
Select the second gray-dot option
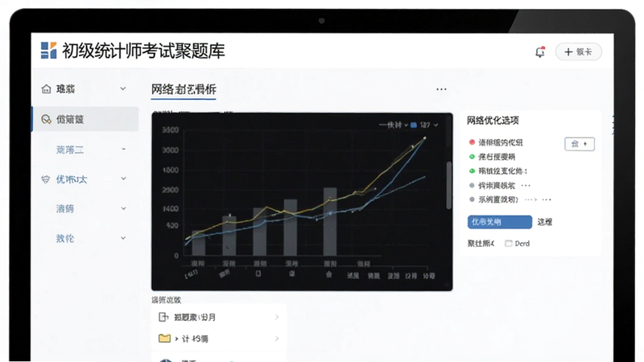click(x=493, y=200)
